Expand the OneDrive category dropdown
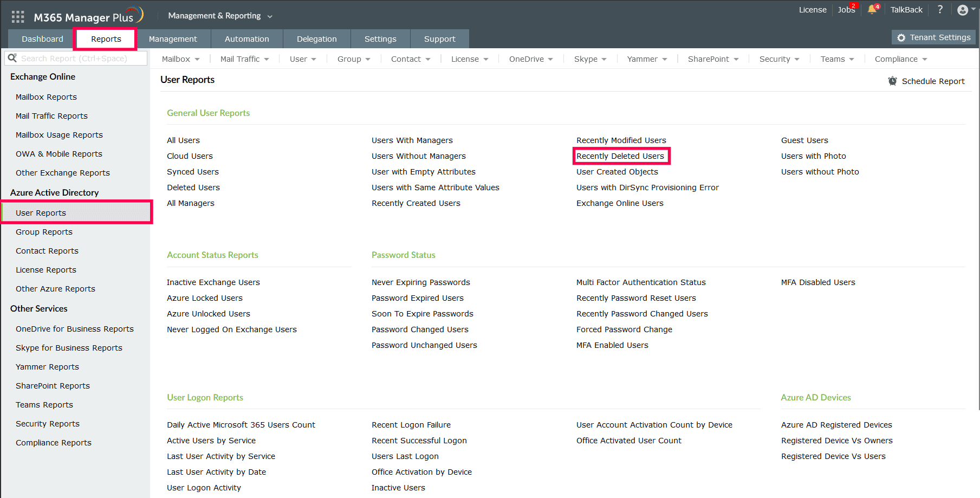980x498 pixels. (x=531, y=59)
